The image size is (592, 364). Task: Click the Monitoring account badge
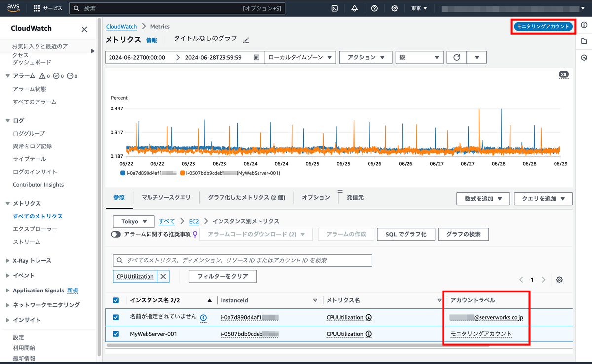pyautogui.click(x=543, y=26)
